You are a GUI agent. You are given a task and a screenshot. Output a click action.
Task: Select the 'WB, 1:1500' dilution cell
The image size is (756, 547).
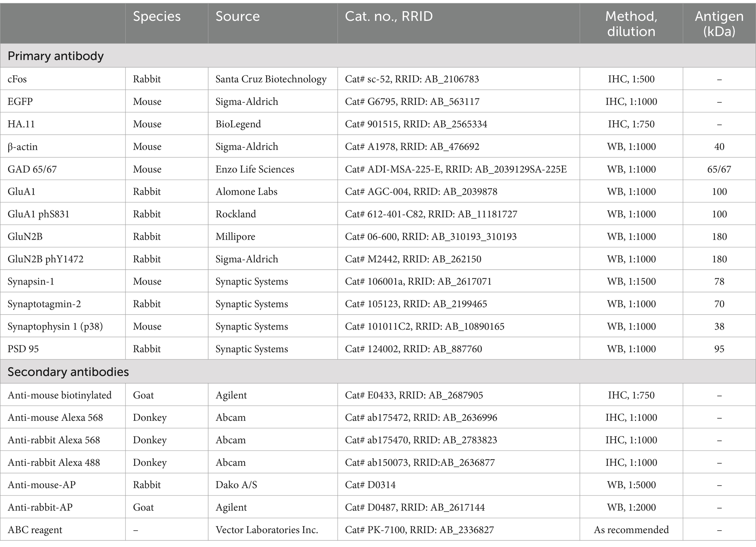(x=631, y=281)
